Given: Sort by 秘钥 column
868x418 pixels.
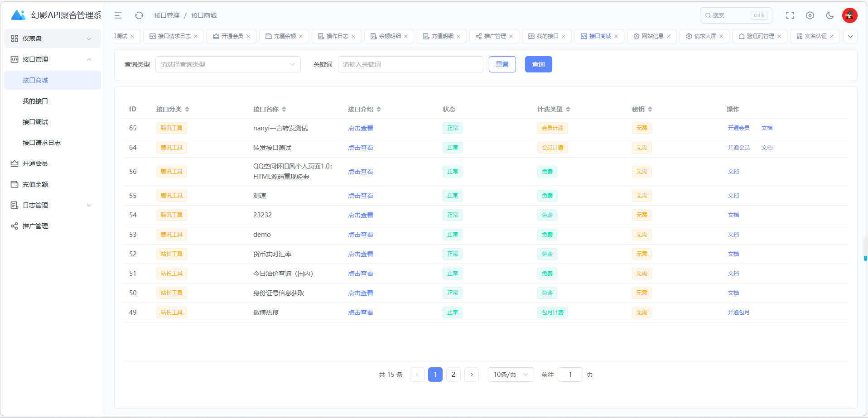Looking at the screenshot, I should 650,109.
